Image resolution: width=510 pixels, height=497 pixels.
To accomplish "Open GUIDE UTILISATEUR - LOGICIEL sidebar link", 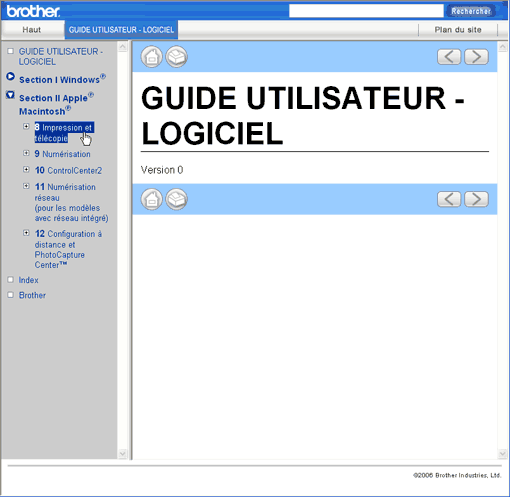I will (61, 56).
